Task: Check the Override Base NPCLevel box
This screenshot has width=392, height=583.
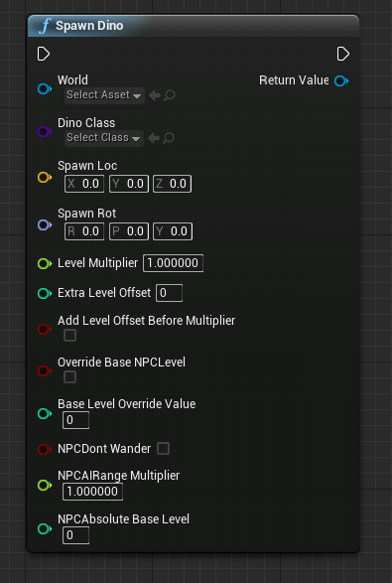Action: pyautogui.click(x=69, y=376)
